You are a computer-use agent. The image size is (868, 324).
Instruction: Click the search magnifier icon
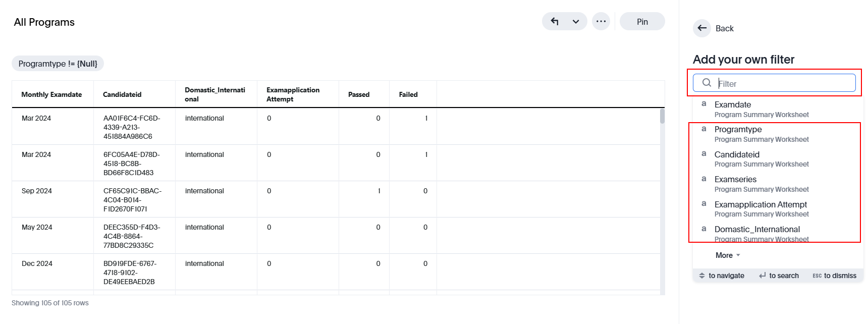click(x=707, y=83)
